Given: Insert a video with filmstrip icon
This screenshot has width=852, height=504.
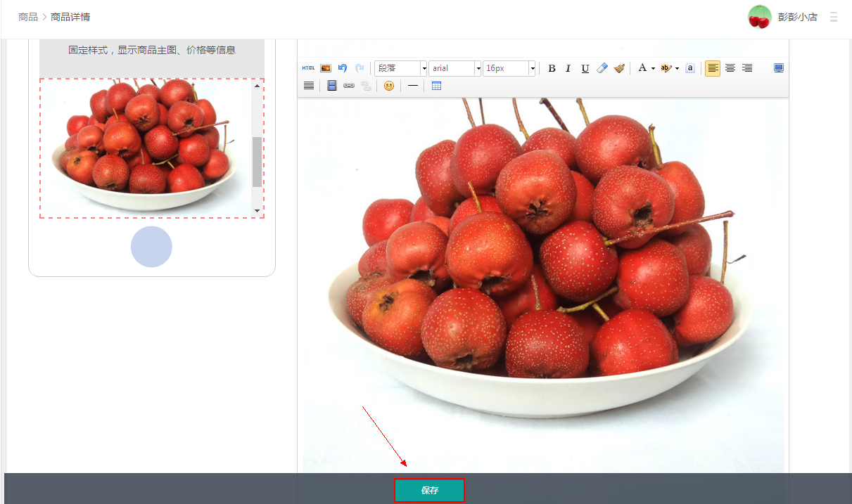Looking at the screenshot, I should click(x=332, y=86).
